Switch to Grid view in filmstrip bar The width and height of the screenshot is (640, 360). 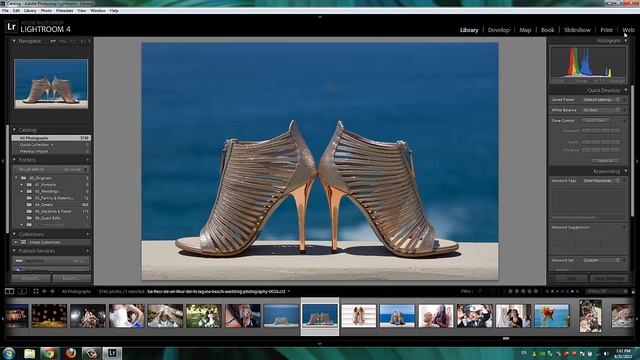[36, 291]
